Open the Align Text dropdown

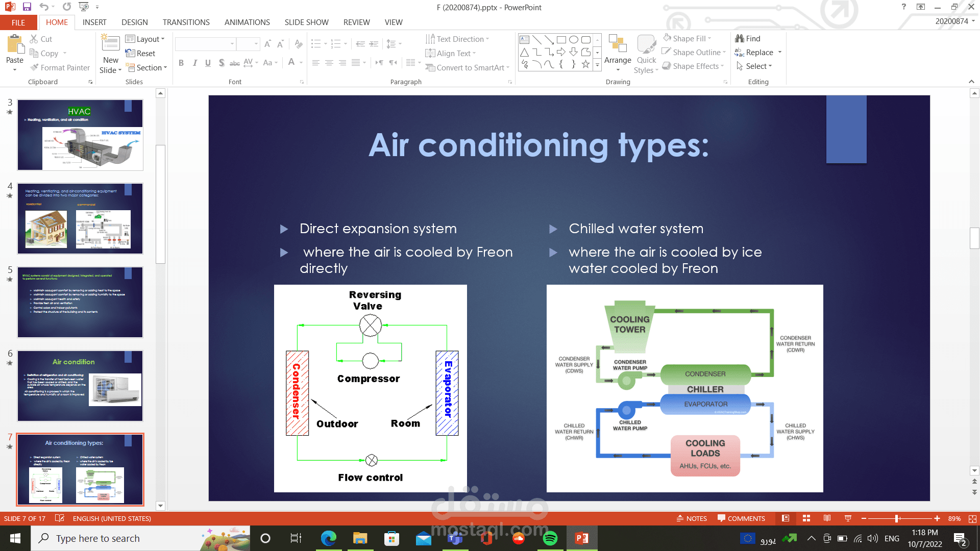[451, 53]
